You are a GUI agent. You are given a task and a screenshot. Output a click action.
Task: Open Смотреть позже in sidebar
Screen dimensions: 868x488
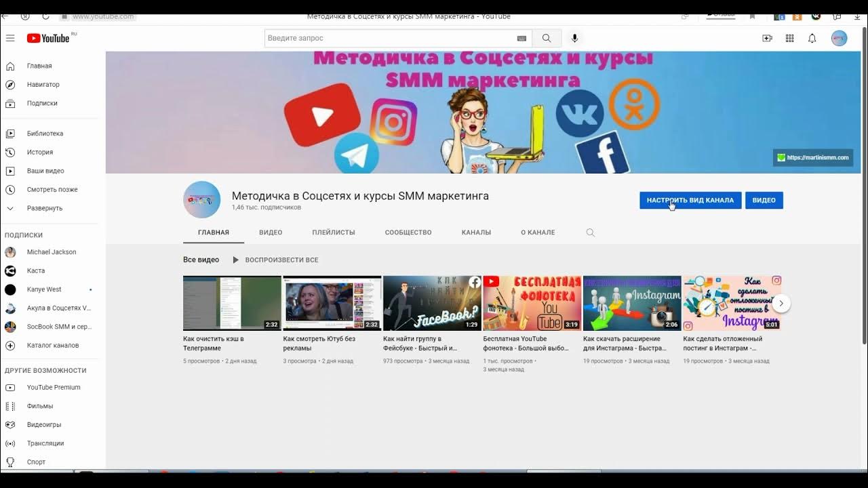click(53, 190)
